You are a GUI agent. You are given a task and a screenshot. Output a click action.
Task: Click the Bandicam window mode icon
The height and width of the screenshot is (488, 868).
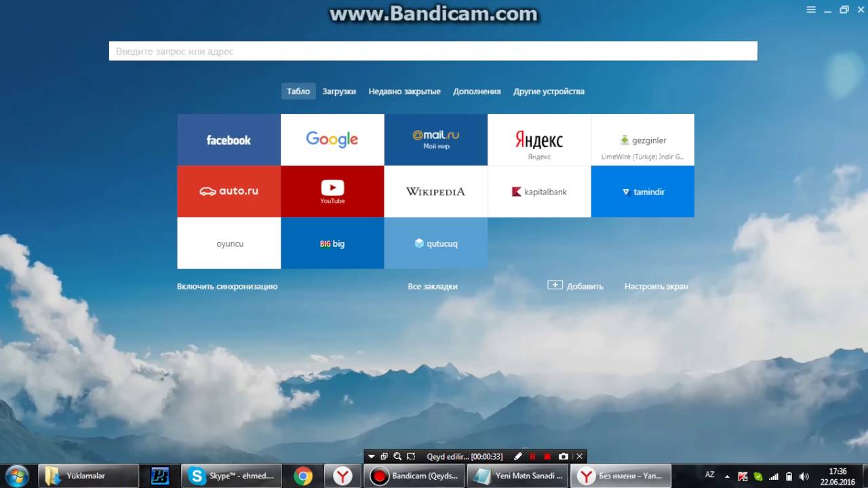coord(384,457)
